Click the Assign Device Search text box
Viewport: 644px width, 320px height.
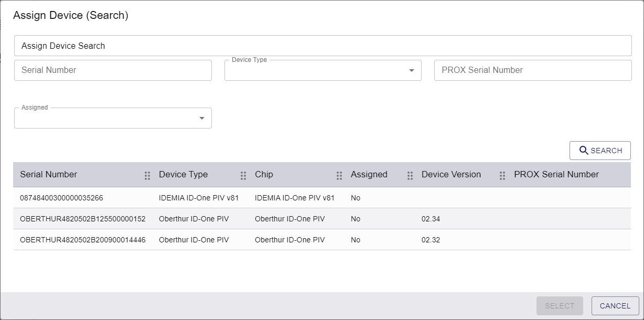(x=323, y=46)
